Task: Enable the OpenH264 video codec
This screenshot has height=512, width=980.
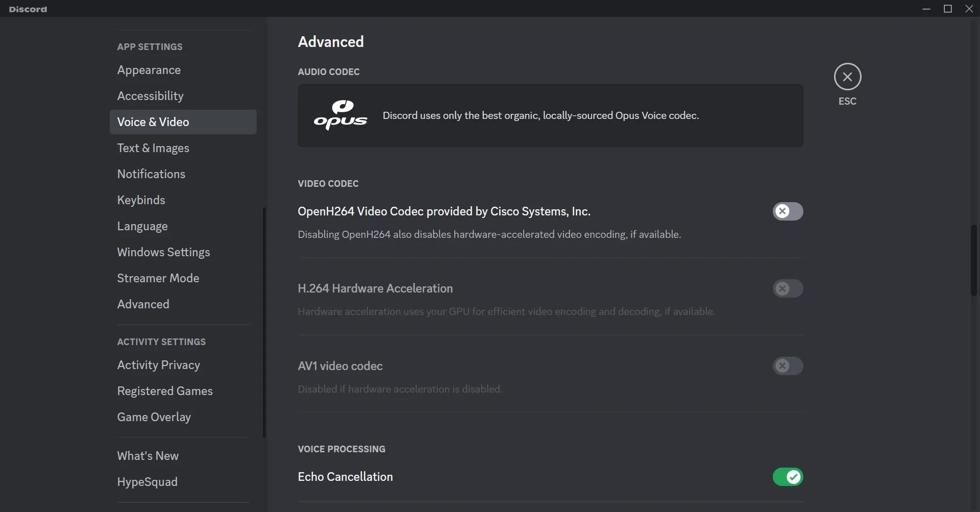Action: (788, 211)
